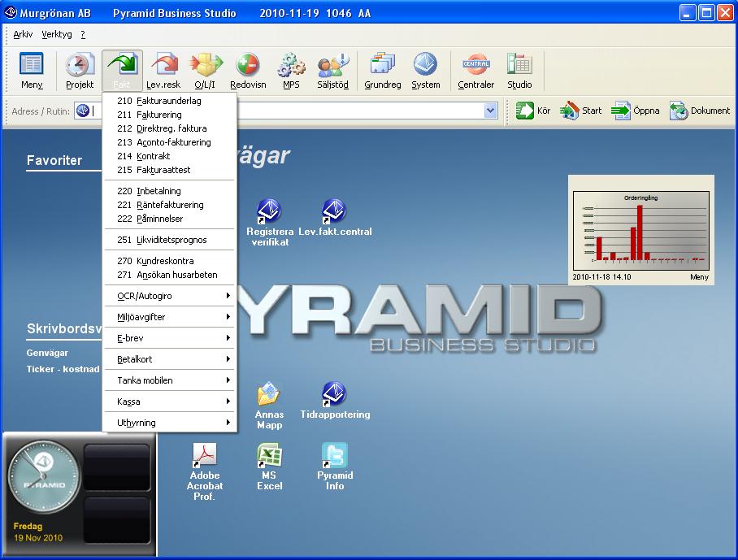Expand the Adress / Rutin dropdown arrow
Screen dimensions: 738x560
(x=490, y=111)
